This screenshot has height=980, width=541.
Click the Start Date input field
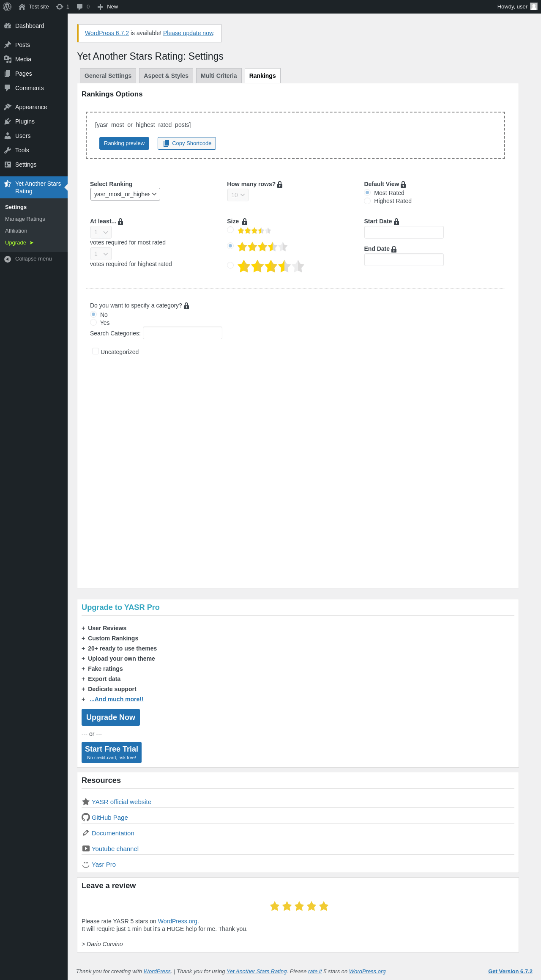pyautogui.click(x=404, y=232)
